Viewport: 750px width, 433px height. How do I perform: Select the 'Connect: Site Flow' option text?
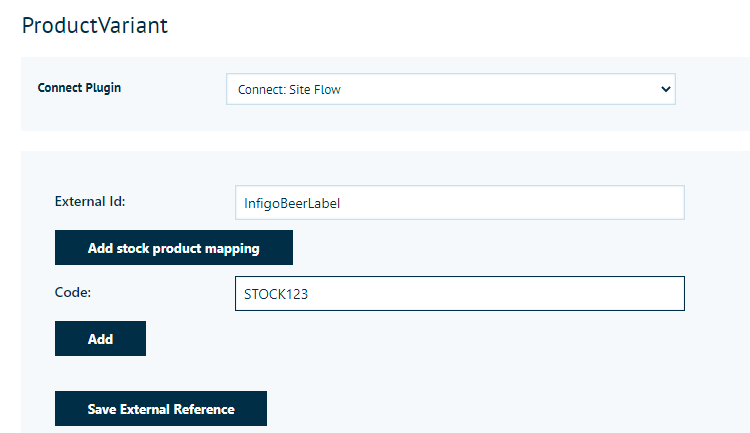289,89
